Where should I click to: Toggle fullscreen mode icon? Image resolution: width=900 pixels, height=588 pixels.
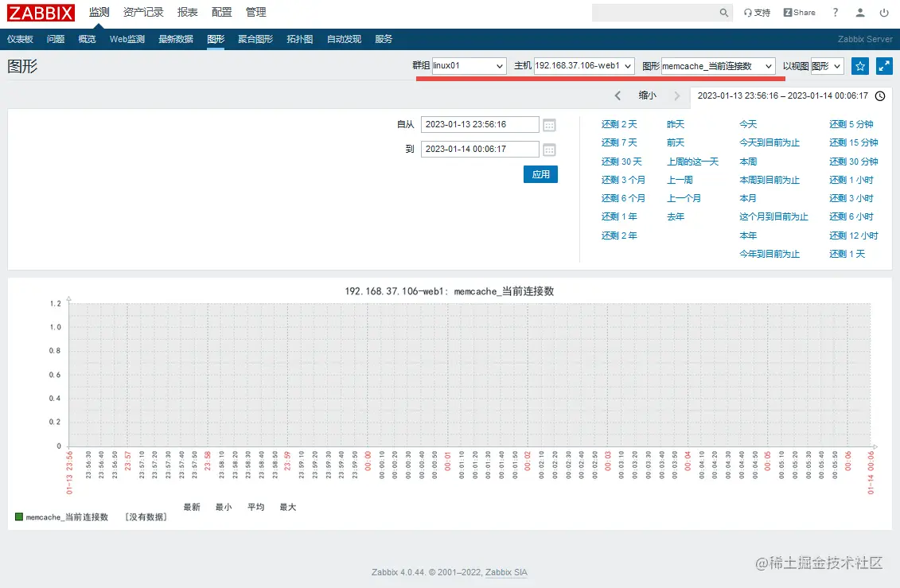point(885,66)
